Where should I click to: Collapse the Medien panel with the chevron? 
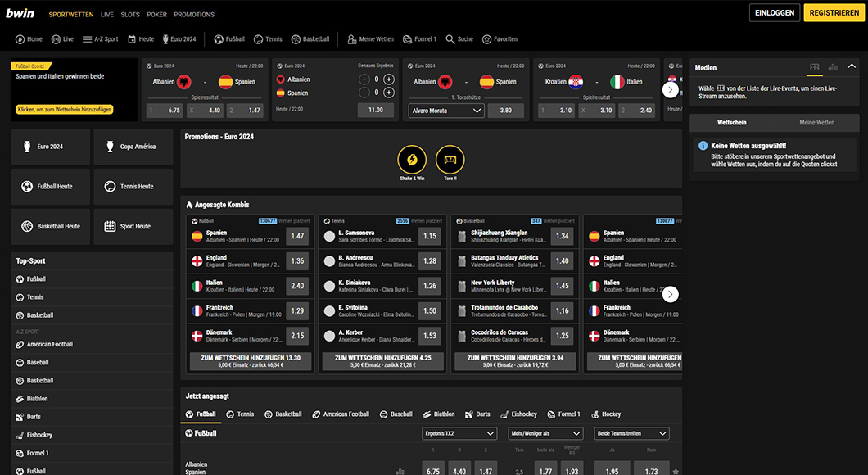click(x=852, y=66)
